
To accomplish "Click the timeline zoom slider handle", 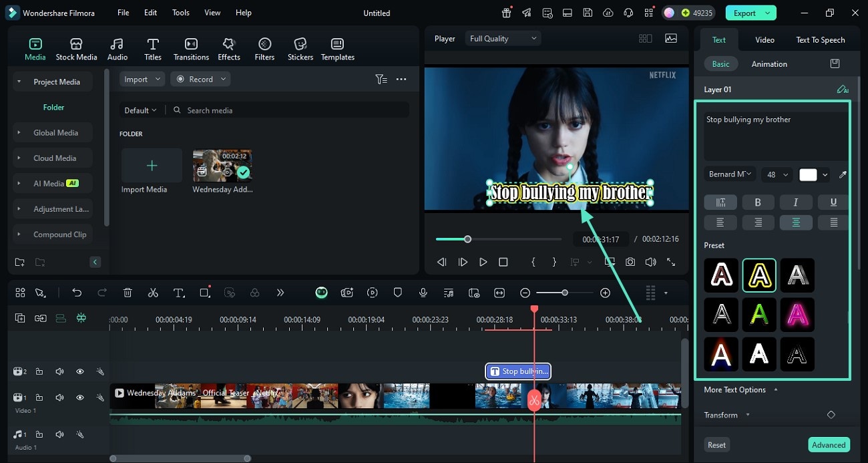I will tap(565, 293).
